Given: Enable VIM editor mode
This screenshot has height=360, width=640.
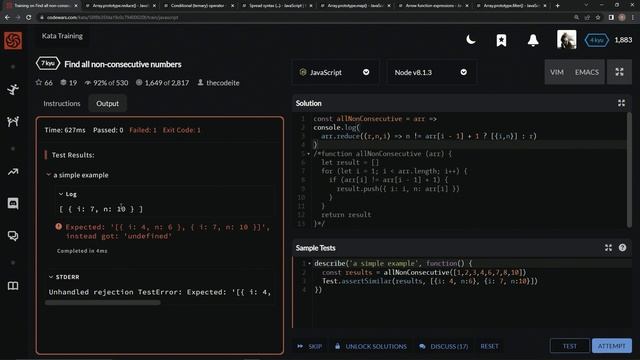Looking at the screenshot, I should click(557, 72).
